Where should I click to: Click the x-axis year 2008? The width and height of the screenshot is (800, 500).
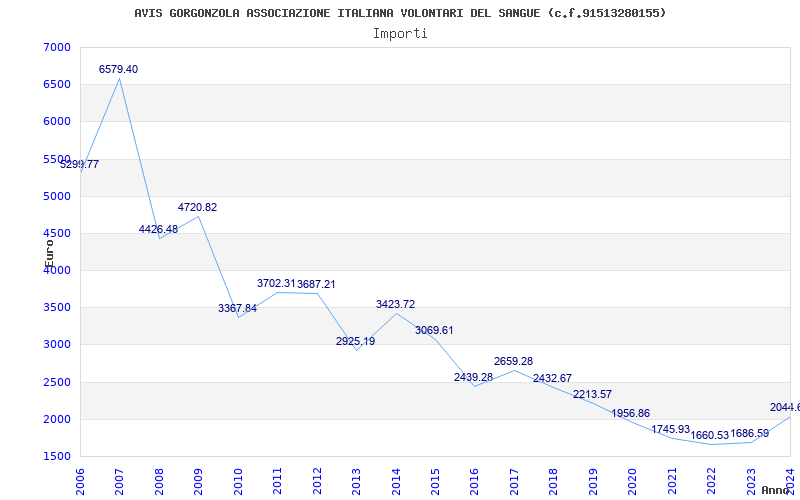[159, 481]
